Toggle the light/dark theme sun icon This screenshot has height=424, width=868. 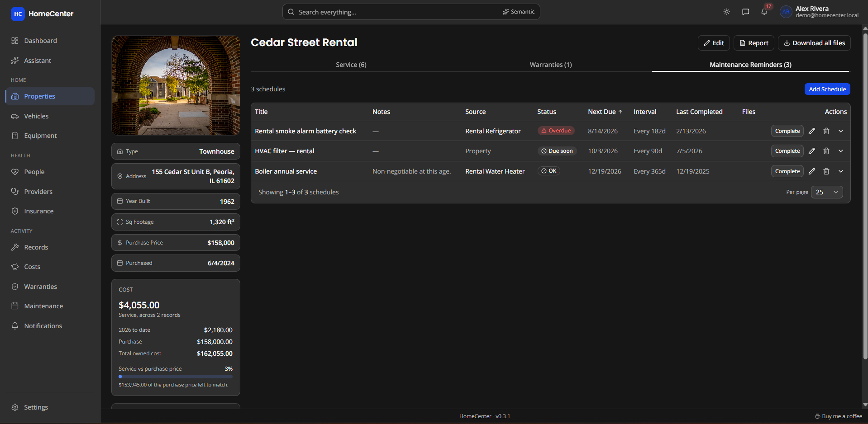click(x=727, y=12)
